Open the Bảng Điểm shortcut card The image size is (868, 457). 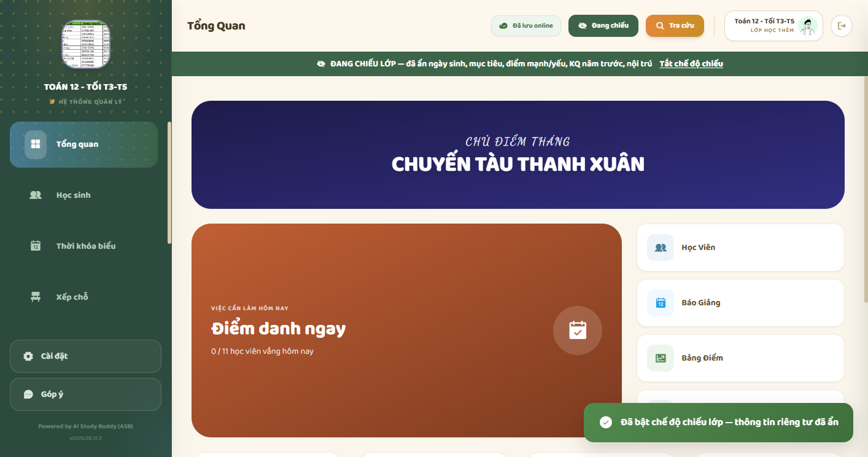[740, 358]
